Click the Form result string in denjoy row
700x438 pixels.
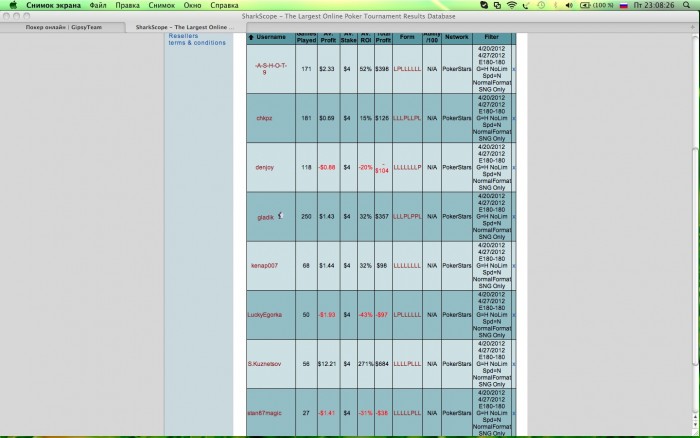tap(407, 167)
